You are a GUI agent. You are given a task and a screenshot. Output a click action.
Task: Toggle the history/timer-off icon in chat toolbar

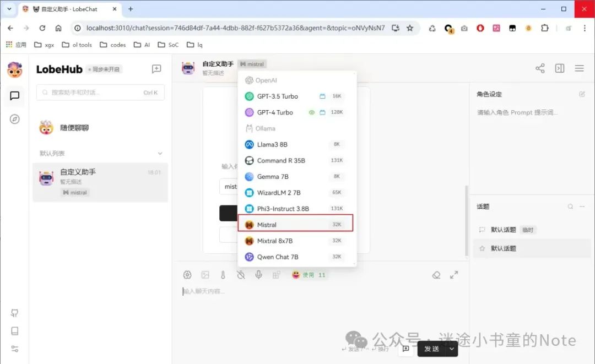pos(241,275)
